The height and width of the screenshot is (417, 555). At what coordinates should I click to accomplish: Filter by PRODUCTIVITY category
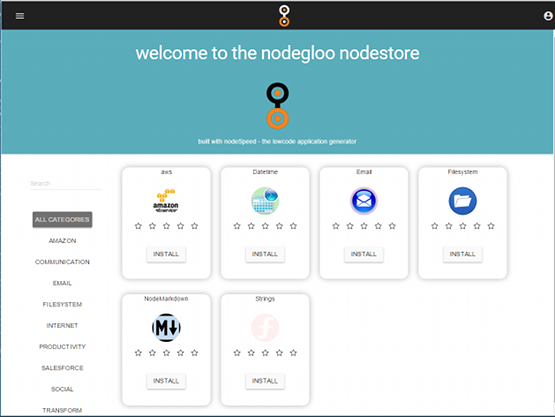[62, 347]
